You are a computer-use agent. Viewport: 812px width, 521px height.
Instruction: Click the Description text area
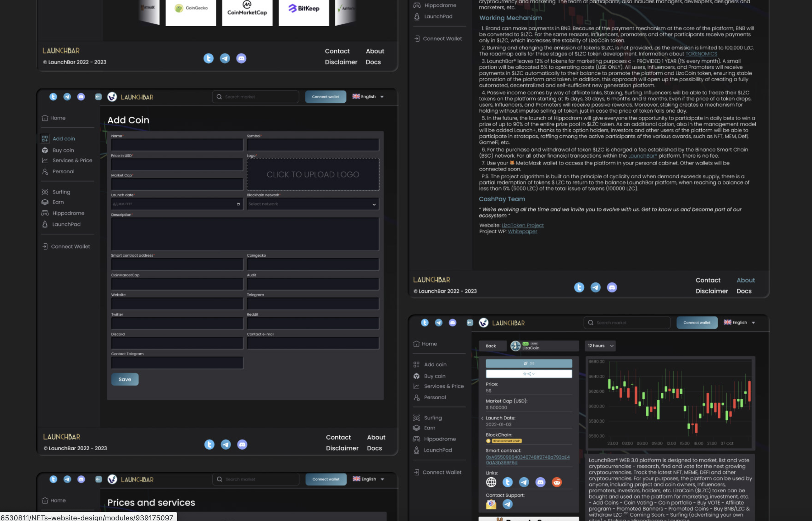pyautogui.click(x=245, y=234)
